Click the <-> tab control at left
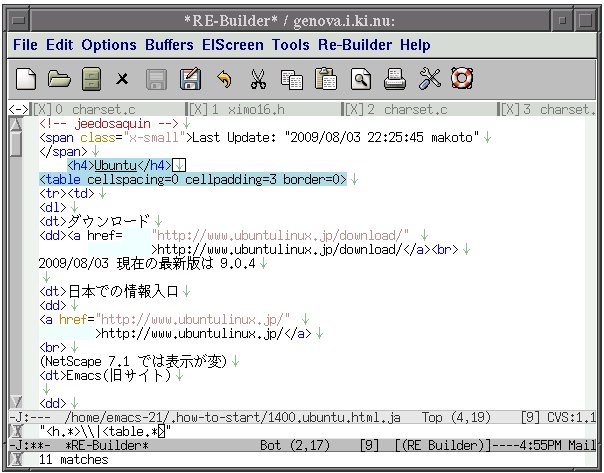The image size is (604, 473). (18, 110)
